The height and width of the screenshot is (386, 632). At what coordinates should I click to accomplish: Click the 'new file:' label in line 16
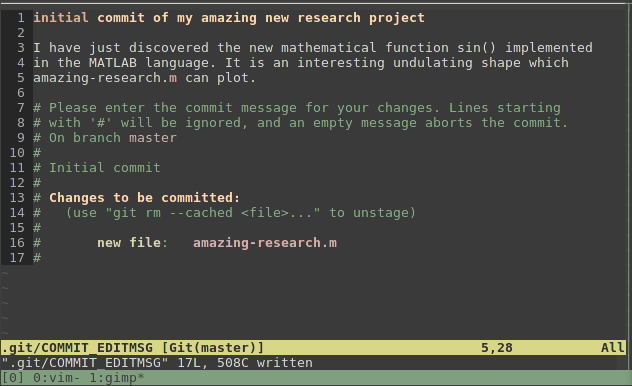[132, 243]
